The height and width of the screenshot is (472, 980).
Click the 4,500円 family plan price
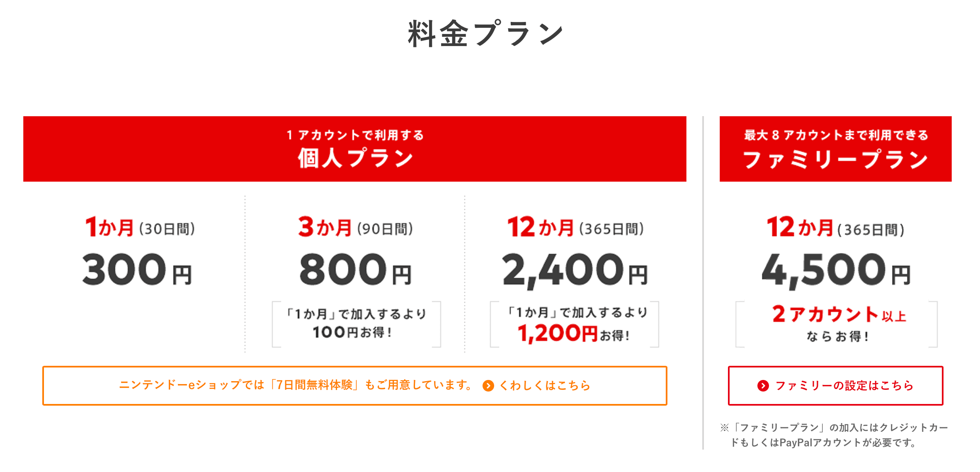pyautogui.click(x=836, y=270)
